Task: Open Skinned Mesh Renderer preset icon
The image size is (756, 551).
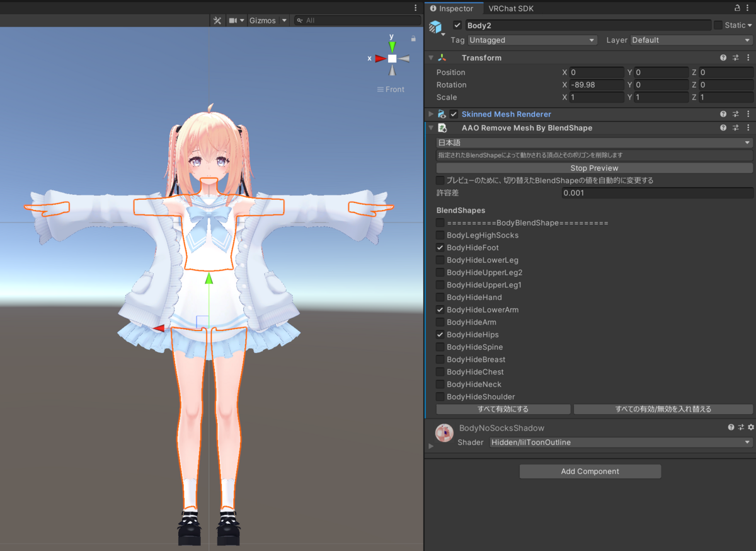Action: click(x=735, y=114)
